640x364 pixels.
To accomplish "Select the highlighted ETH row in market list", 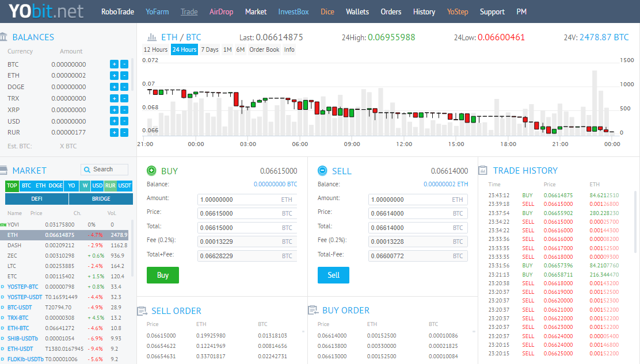I will click(x=65, y=235).
